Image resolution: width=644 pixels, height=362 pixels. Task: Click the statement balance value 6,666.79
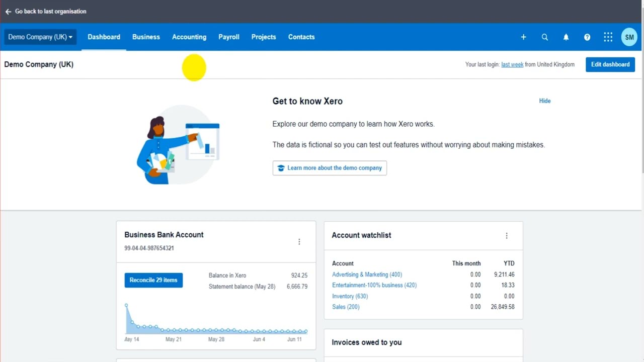click(297, 287)
